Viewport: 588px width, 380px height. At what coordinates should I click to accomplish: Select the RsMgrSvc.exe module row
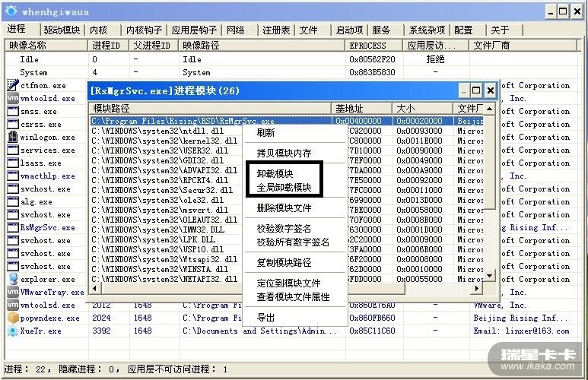tap(287, 121)
